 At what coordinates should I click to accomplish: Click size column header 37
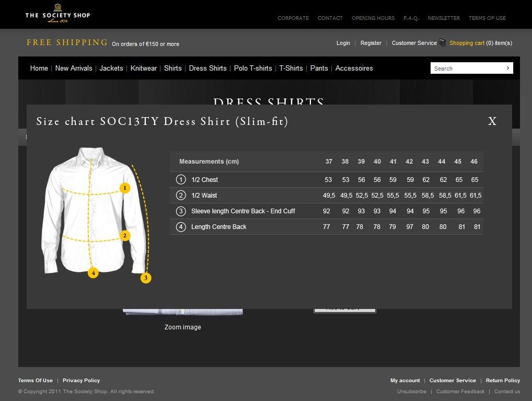(329, 161)
